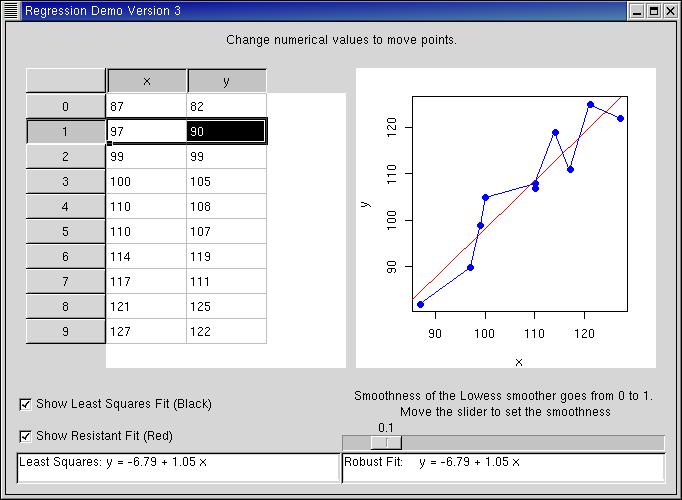Toggle Show Resistant Fit checkbox
Viewport: 682px width, 500px height.
[x=25, y=436]
